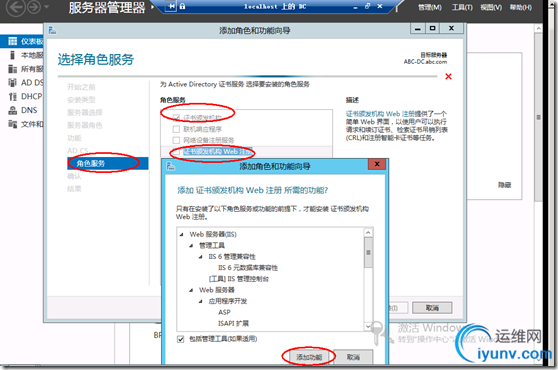This screenshot has width=558, height=370.
Task: Select the 角色服务 wizard step
Action: pyautogui.click(x=107, y=163)
